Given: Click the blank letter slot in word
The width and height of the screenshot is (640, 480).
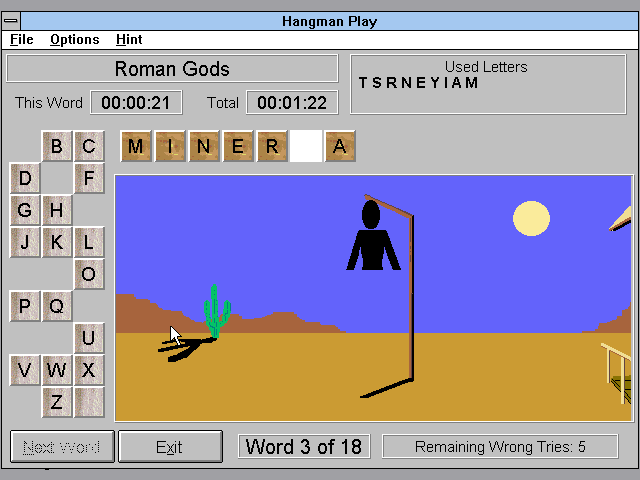Looking at the screenshot, I should [x=306, y=146].
